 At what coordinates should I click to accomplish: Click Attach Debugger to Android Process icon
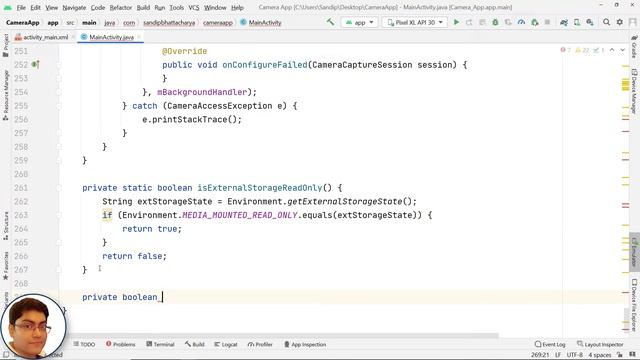tap(535, 22)
